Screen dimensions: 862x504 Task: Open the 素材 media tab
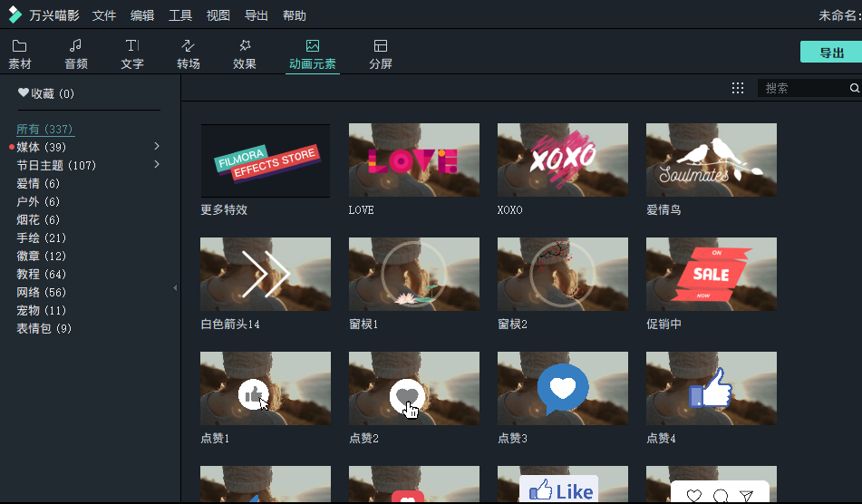click(x=20, y=54)
